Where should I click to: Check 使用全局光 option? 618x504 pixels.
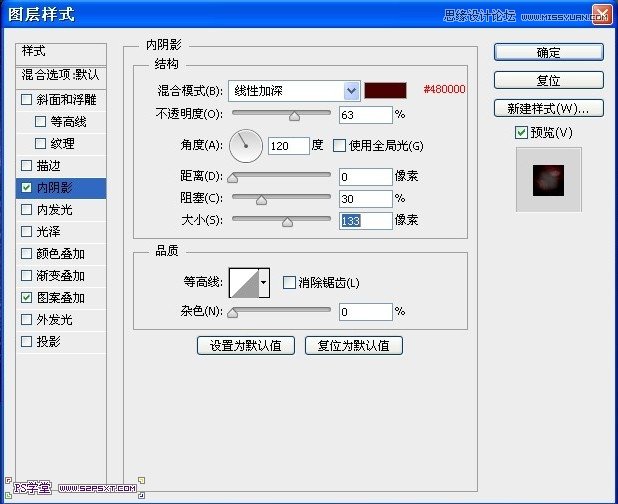(x=339, y=145)
